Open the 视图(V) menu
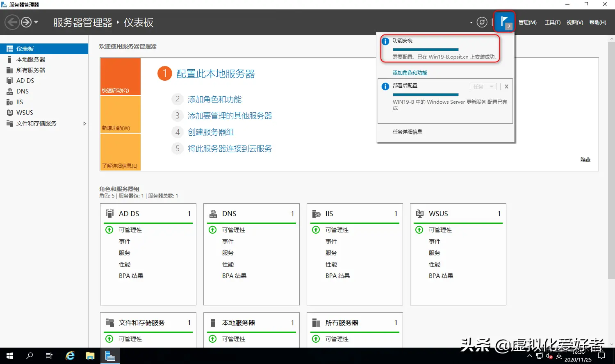 [575, 22]
